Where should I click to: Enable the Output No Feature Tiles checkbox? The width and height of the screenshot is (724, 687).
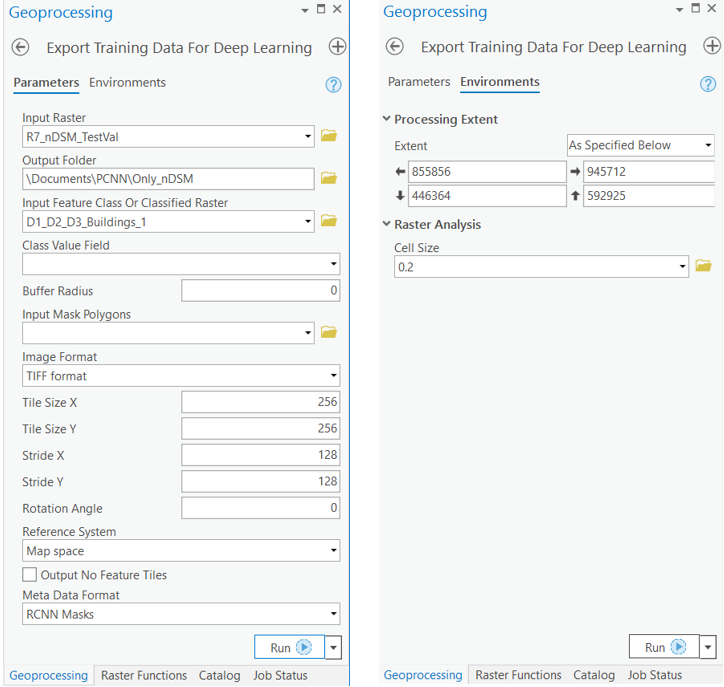30,575
